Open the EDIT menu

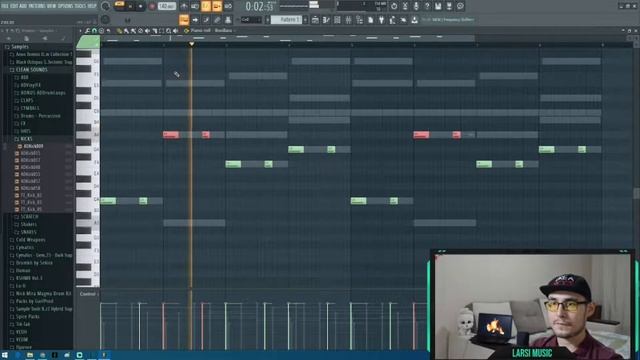14,6
